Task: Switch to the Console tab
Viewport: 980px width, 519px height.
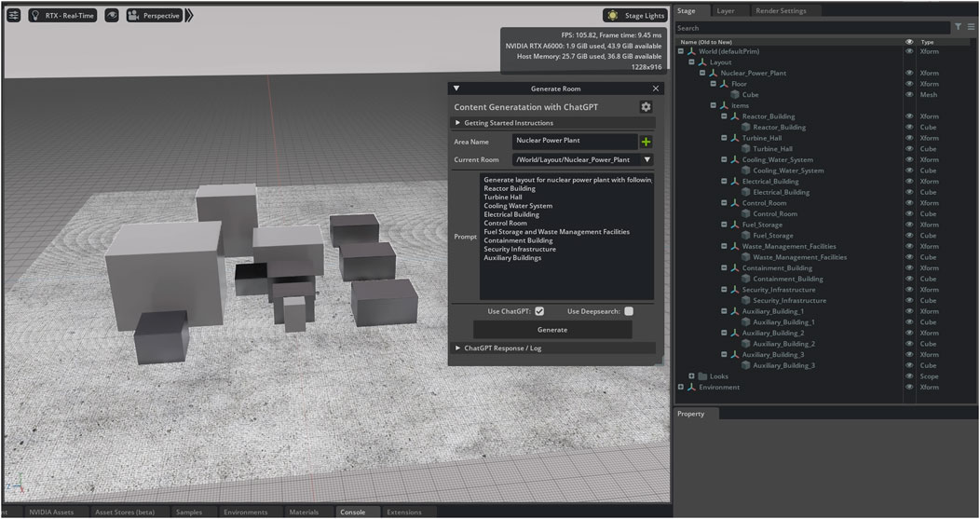Action: tap(352, 512)
